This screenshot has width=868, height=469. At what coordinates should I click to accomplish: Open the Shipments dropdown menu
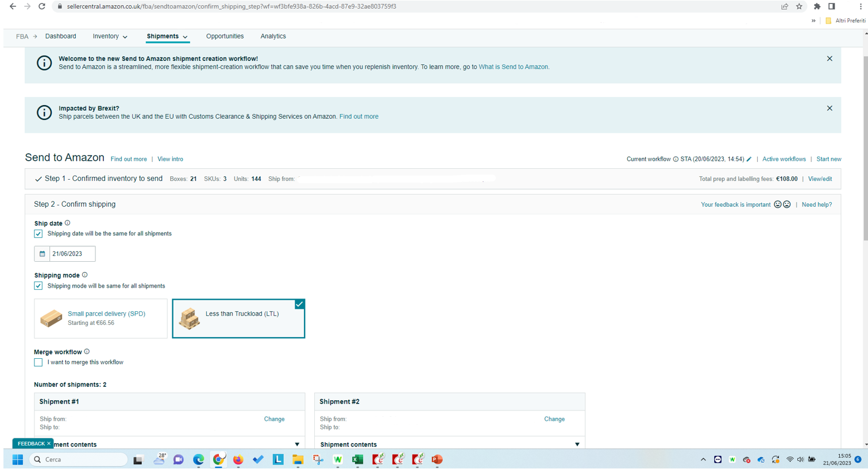[x=167, y=36]
